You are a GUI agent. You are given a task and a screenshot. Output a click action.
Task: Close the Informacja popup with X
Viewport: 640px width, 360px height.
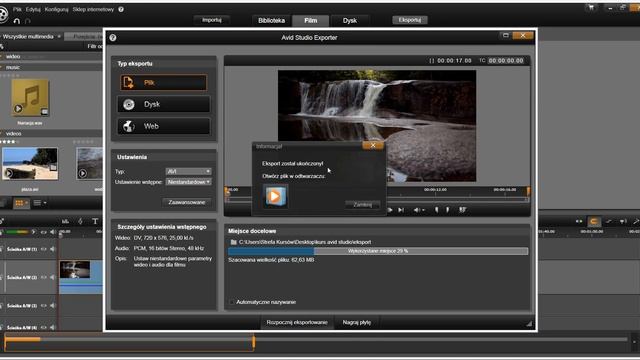pyautogui.click(x=373, y=145)
